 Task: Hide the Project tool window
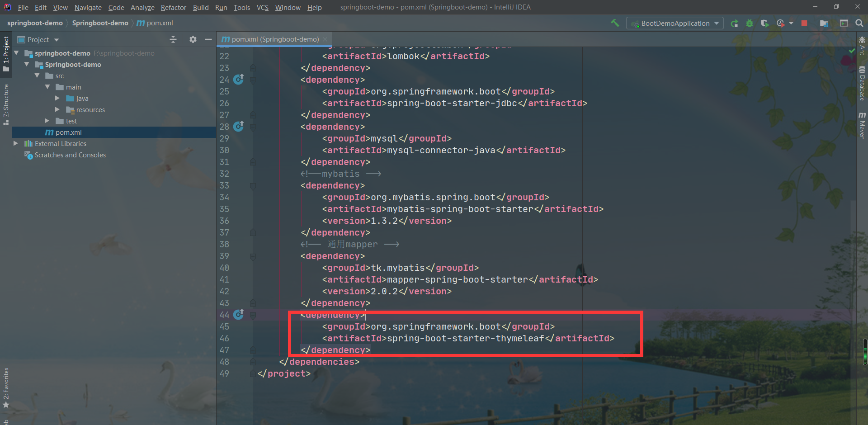click(208, 39)
